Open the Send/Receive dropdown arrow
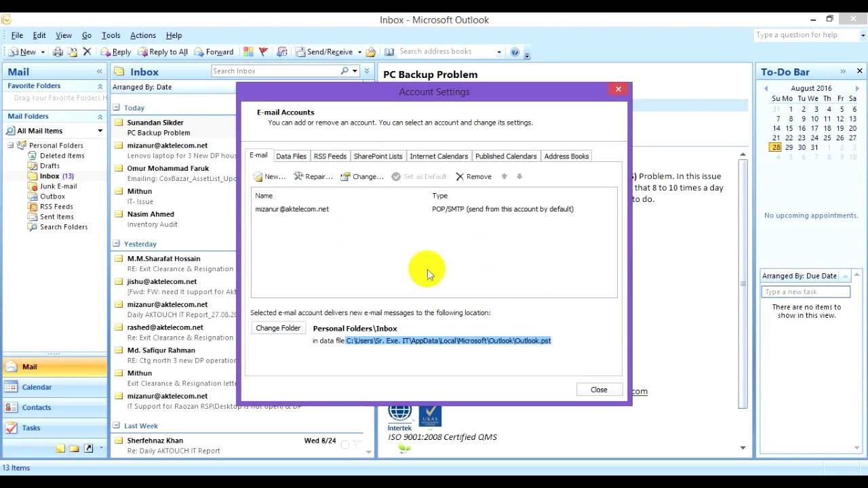 359,52
